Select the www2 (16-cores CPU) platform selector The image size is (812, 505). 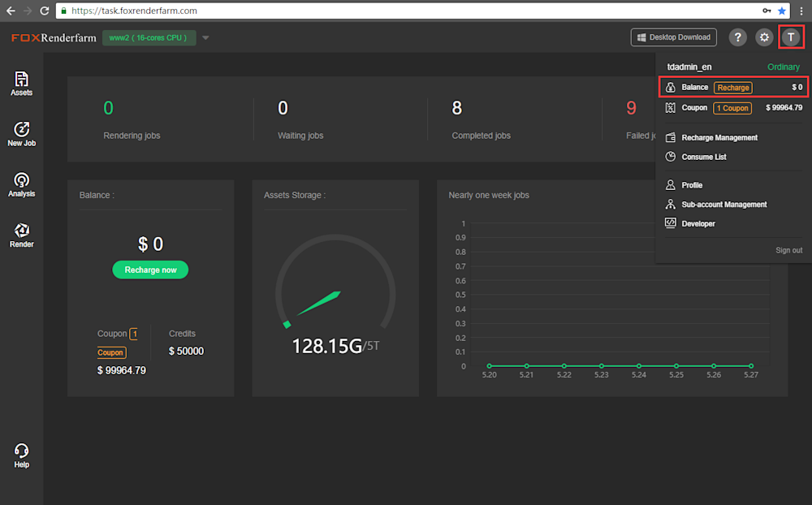point(149,38)
